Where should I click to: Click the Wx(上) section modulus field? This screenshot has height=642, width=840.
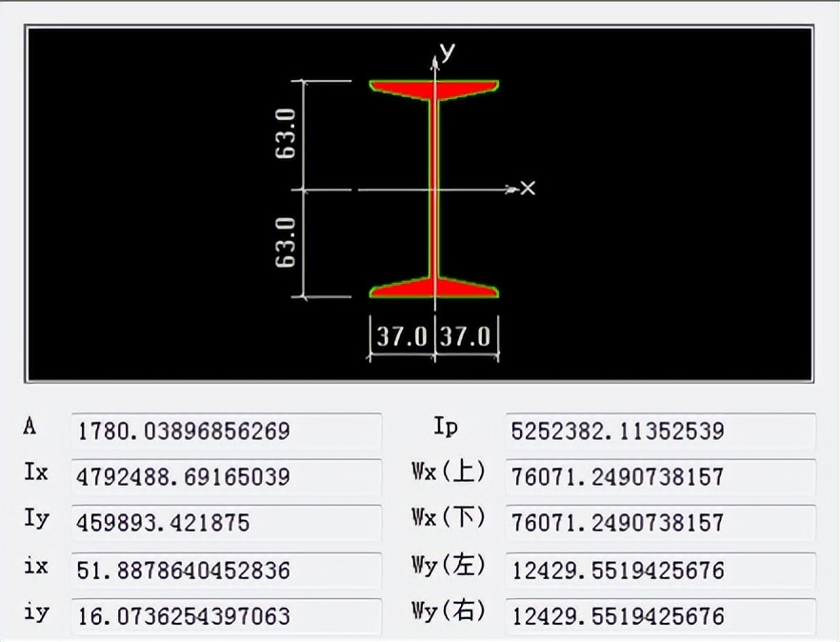tap(660, 476)
